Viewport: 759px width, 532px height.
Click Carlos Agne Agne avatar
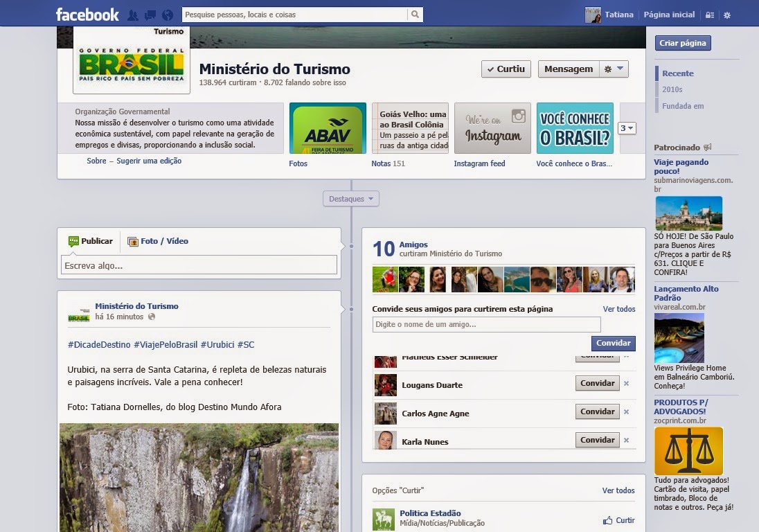(x=386, y=414)
